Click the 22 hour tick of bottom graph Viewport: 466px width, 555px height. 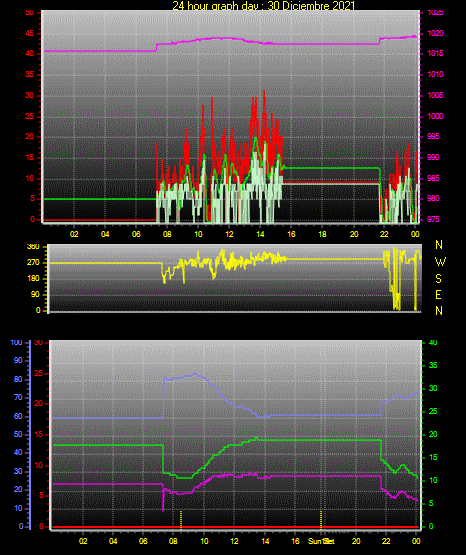tap(386, 541)
